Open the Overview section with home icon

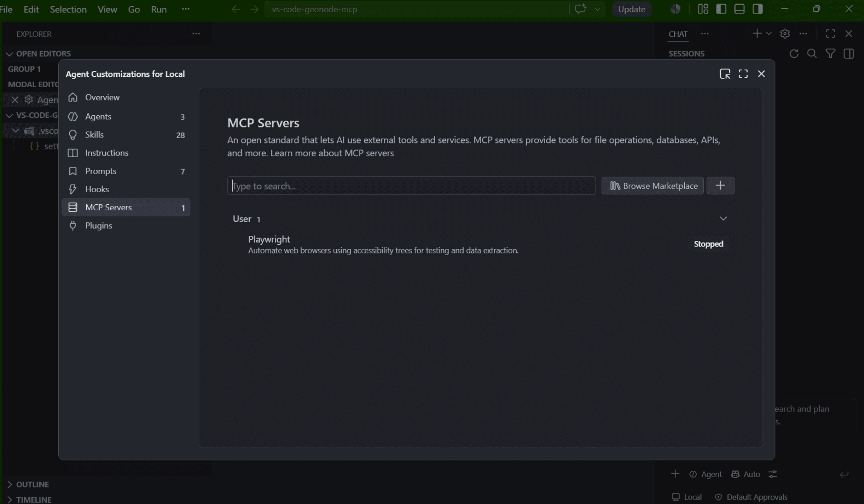pos(126,97)
